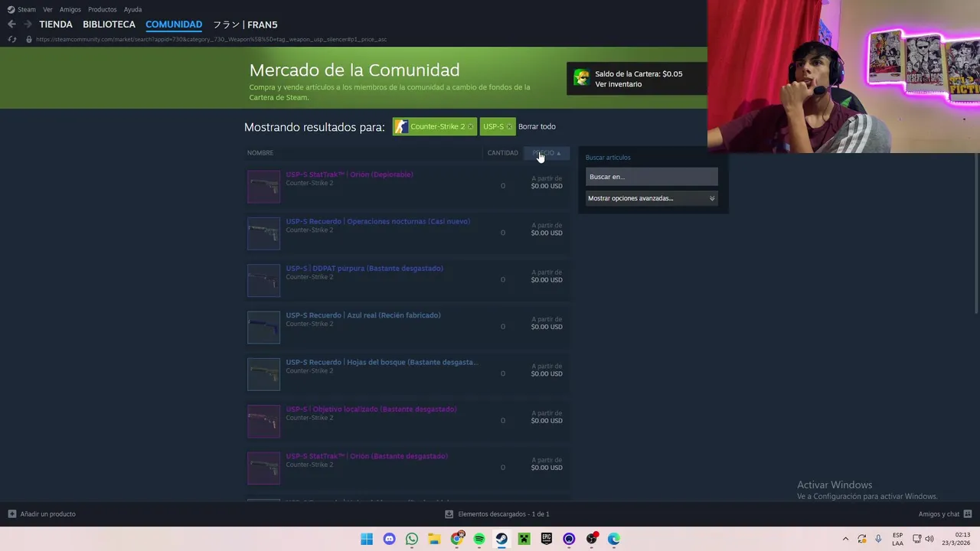The image size is (980, 551).
Task: Click the add product plus icon
Action: tap(11, 514)
